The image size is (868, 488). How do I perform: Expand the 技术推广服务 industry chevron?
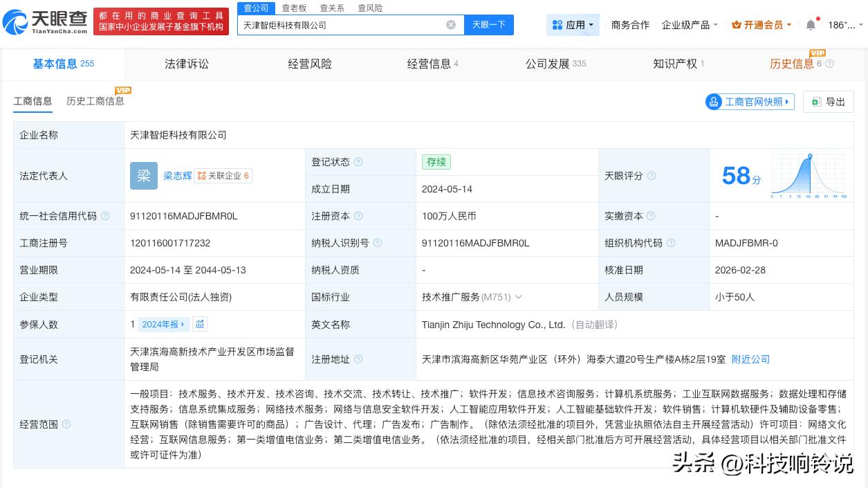(x=519, y=297)
